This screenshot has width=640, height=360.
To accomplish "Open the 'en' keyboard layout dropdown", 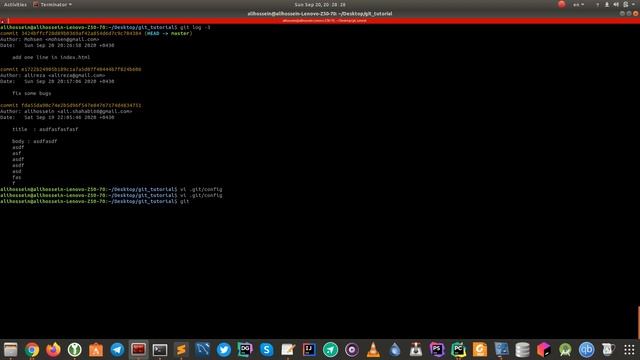I will (x=578, y=4).
